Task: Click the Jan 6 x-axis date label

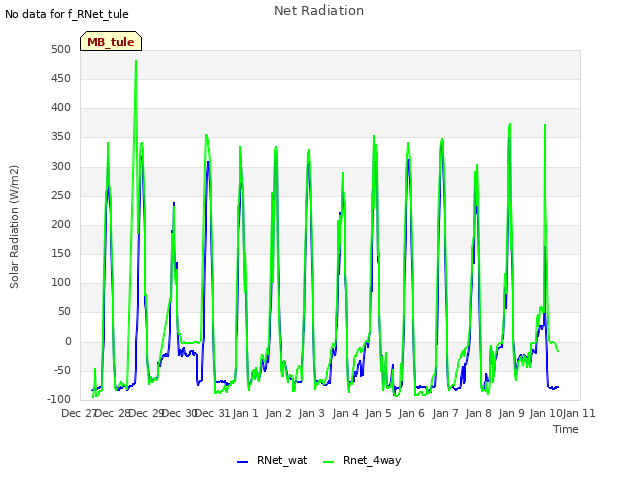Action: pyautogui.click(x=411, y=413)
